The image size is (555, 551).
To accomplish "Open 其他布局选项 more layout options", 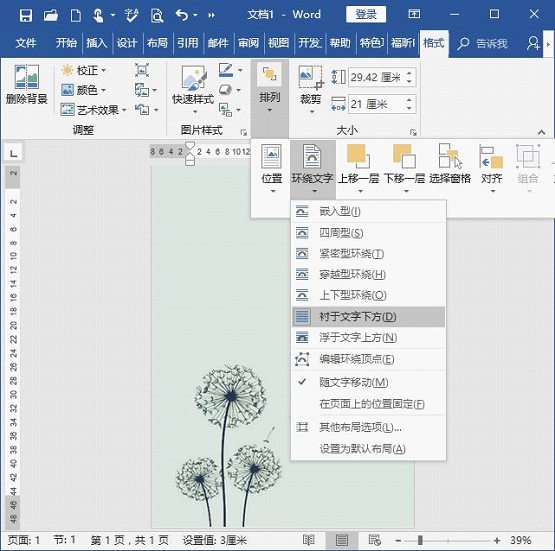I will click(368, 427).
